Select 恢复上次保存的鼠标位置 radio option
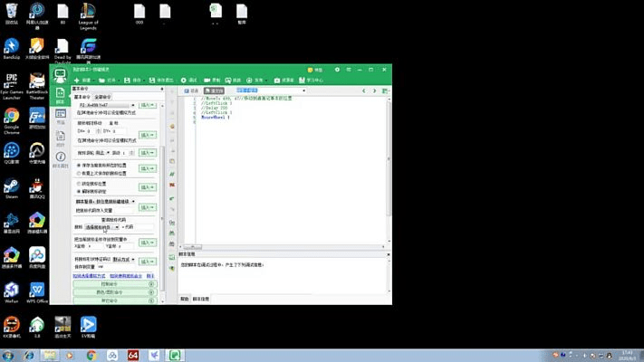Image resolution: width=644 pixels, height=362 pixels. (x=75, y=172)
